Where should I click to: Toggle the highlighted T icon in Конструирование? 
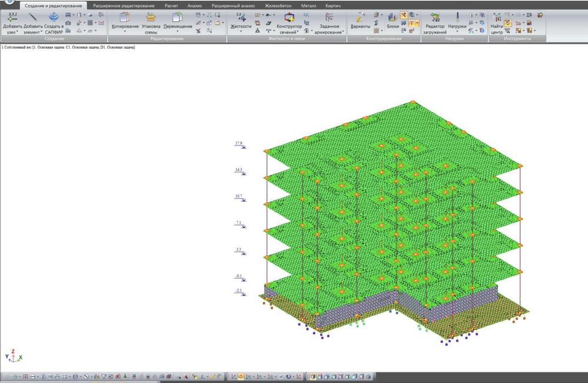point(411,24)
